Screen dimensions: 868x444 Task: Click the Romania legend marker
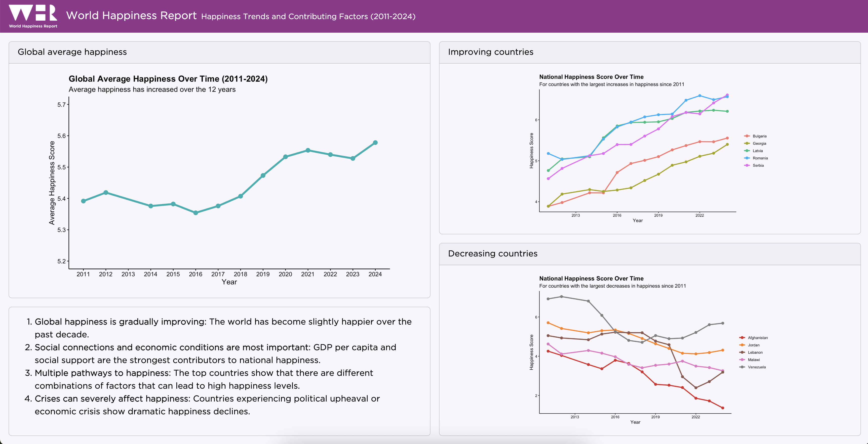[747, 158]
